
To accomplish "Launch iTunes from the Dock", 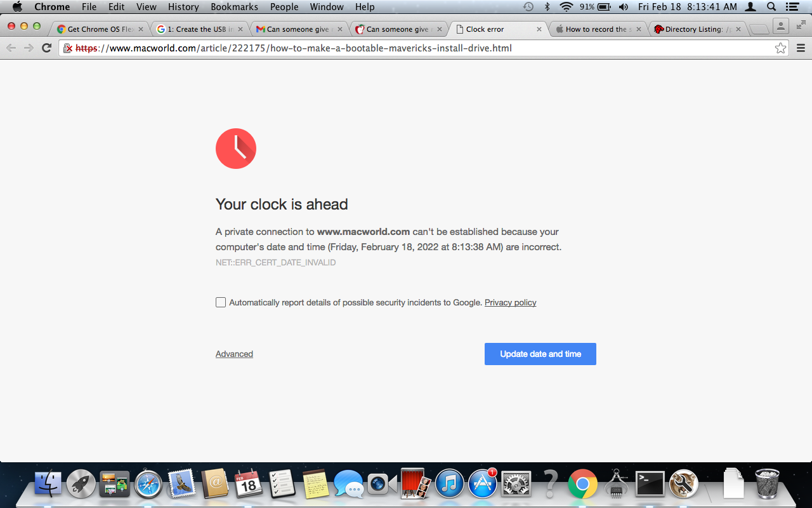I will click(x=450, y=485).
